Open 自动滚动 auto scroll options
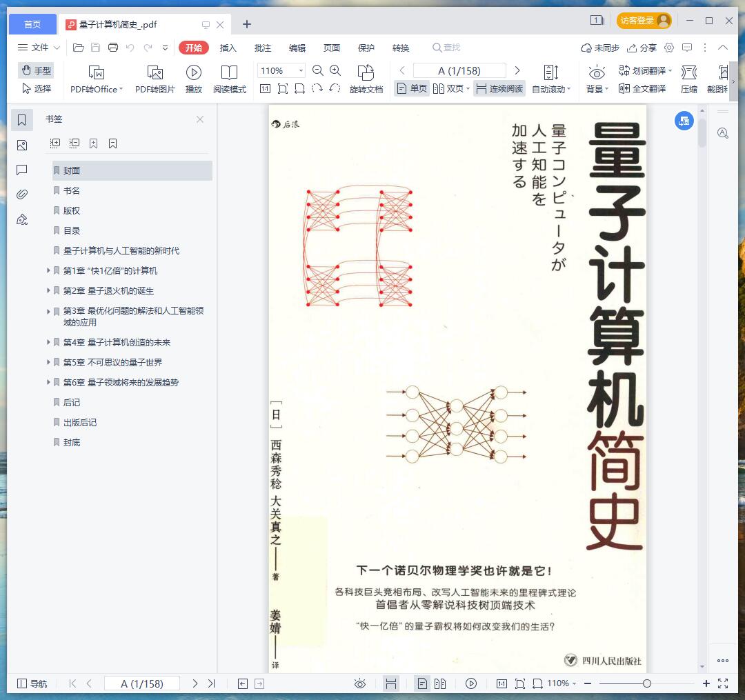The image size is (745, 700). pos(551,79)
